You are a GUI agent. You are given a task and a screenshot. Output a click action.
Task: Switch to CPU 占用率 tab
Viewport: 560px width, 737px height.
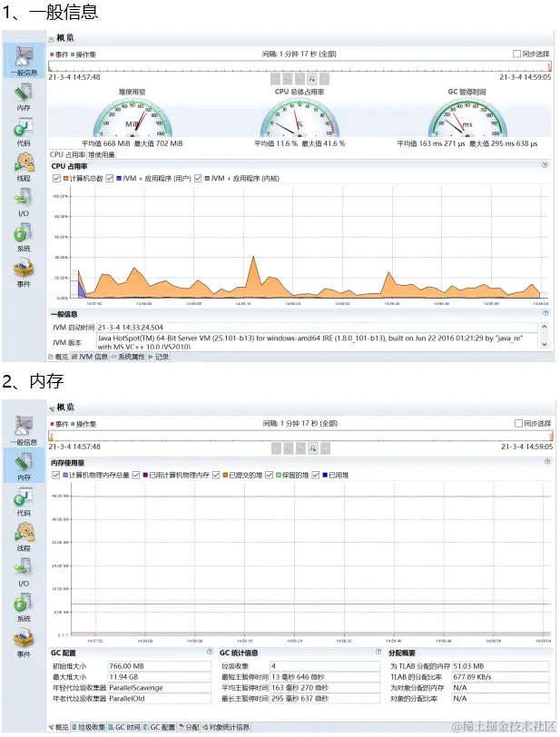coord(67,154)
